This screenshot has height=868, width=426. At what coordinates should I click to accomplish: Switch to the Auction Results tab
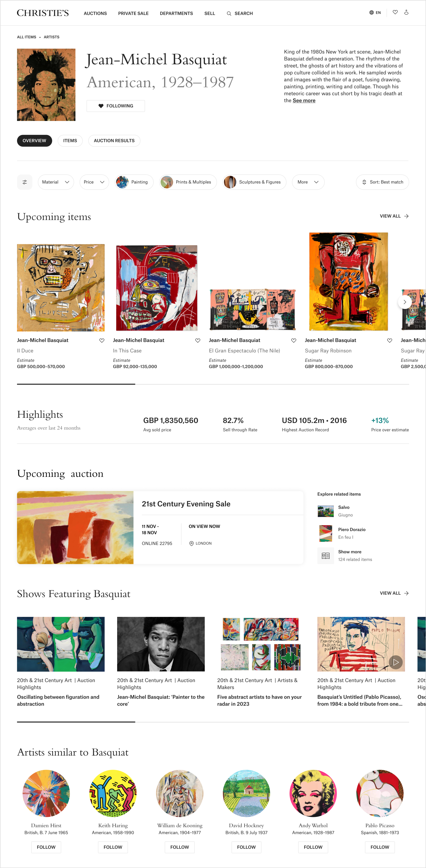point(114,141)
